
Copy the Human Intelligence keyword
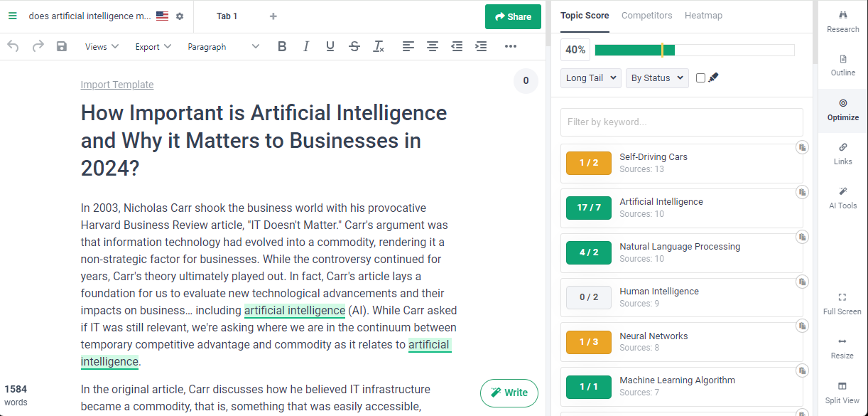pyautogui.click(x=802, y=282)
